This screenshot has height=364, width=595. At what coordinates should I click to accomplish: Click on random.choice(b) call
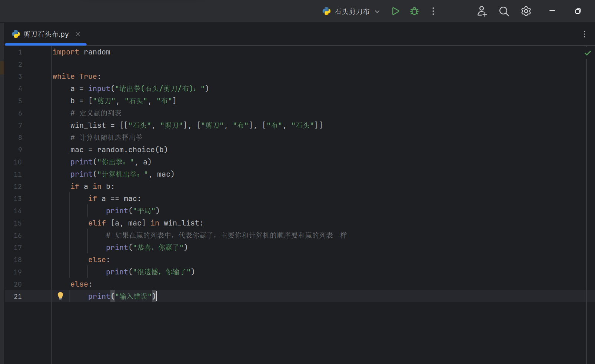tap(132, 150)
